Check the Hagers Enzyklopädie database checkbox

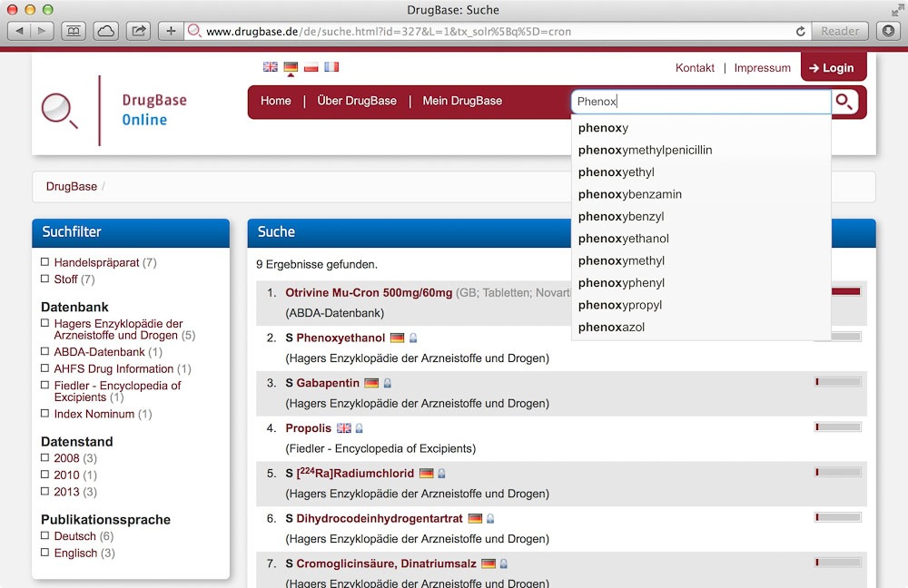click(45, 323)
